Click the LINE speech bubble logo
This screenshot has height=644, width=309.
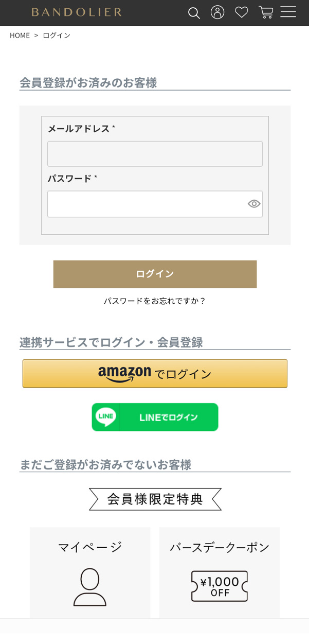106,417
